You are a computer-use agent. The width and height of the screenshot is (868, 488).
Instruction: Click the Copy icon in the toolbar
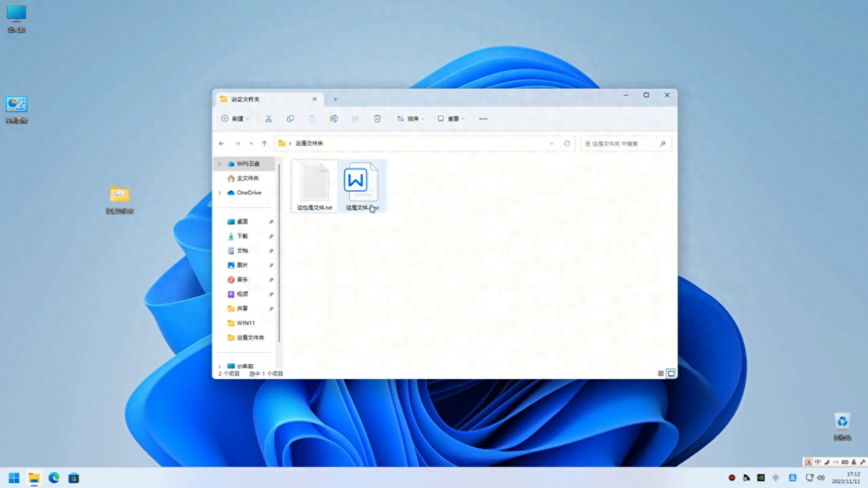click(290, 119)
